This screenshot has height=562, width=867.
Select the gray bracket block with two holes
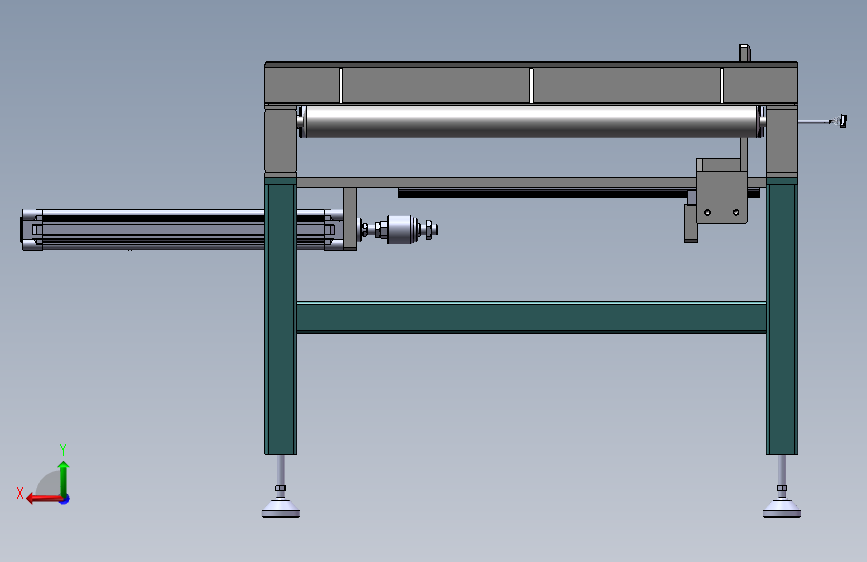(x=722, y=197)
